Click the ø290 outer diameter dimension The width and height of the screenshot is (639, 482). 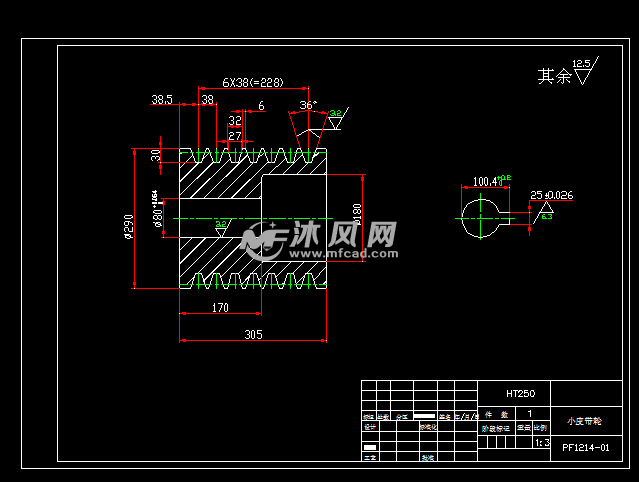point(129,227)
